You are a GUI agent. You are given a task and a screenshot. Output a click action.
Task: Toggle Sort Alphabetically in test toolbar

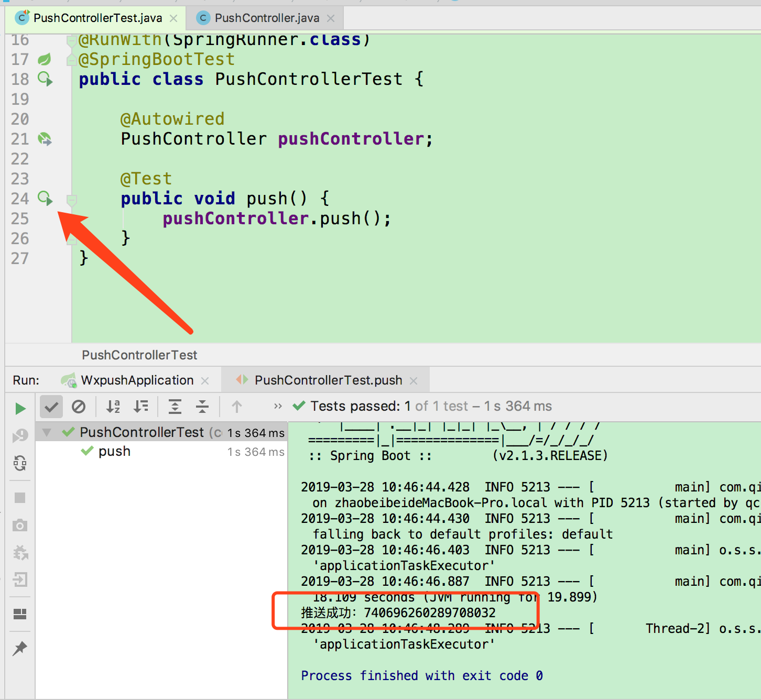(113, 407)
